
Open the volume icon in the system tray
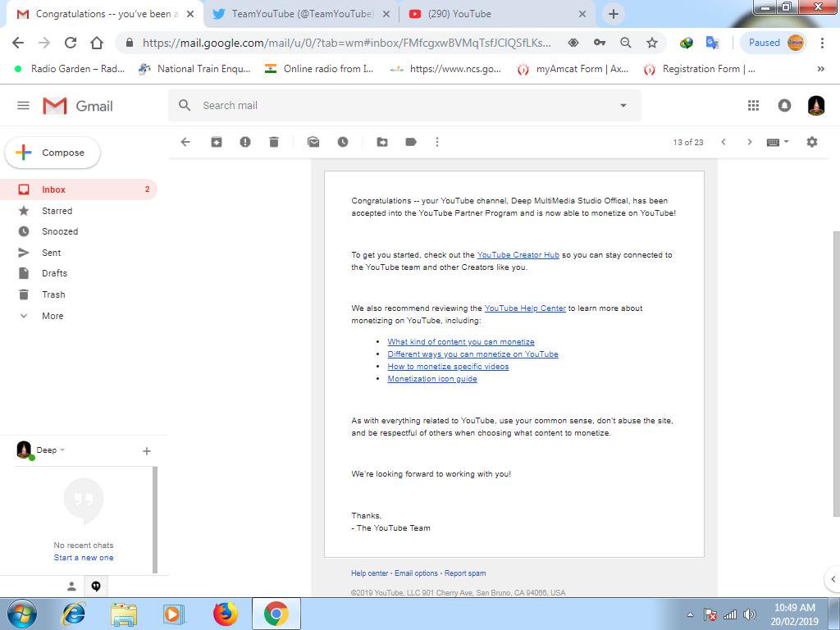pyautogui.click(x=750, y=614)
